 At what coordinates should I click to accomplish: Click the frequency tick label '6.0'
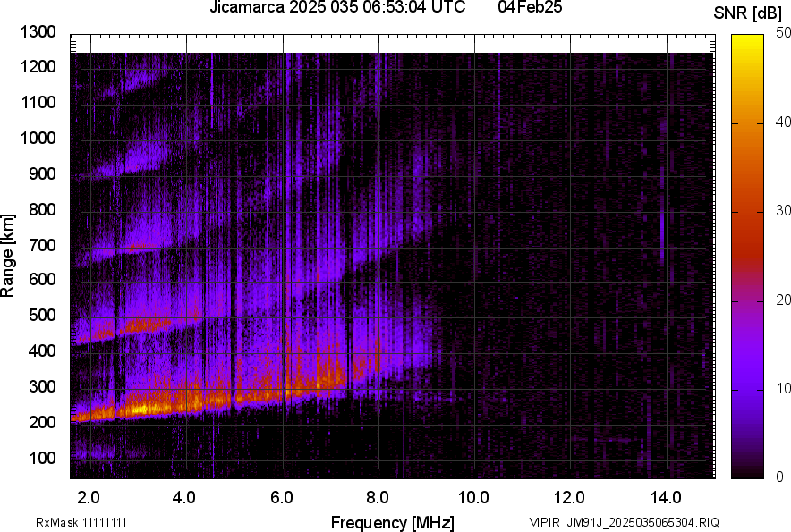282,498
